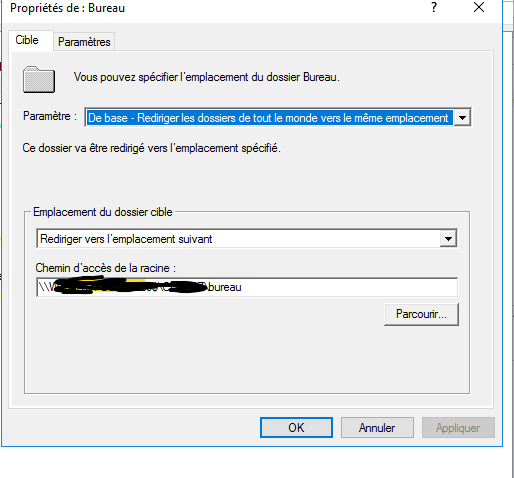Select the Cible tab
The image size is (514, 478).
27,40
